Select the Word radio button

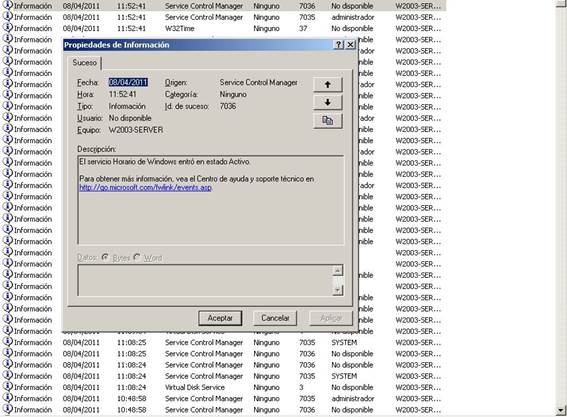click(x=137, y=258)
